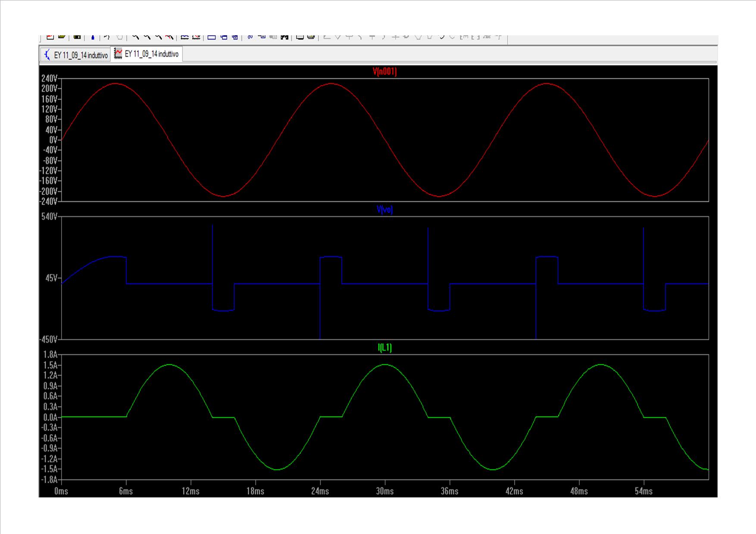Screen dimensions: 756x534
Task: Click the Tile Windows toolbar icon
Action: (x=212, y=37)
